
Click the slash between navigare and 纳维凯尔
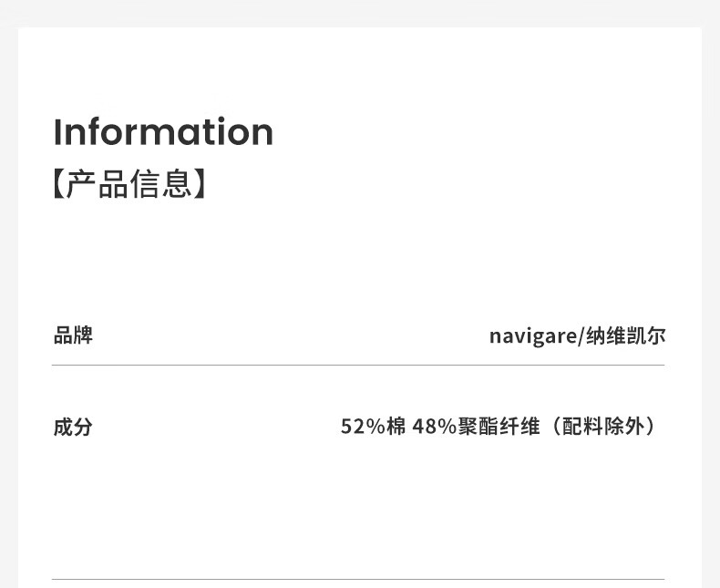pos(580,336)
